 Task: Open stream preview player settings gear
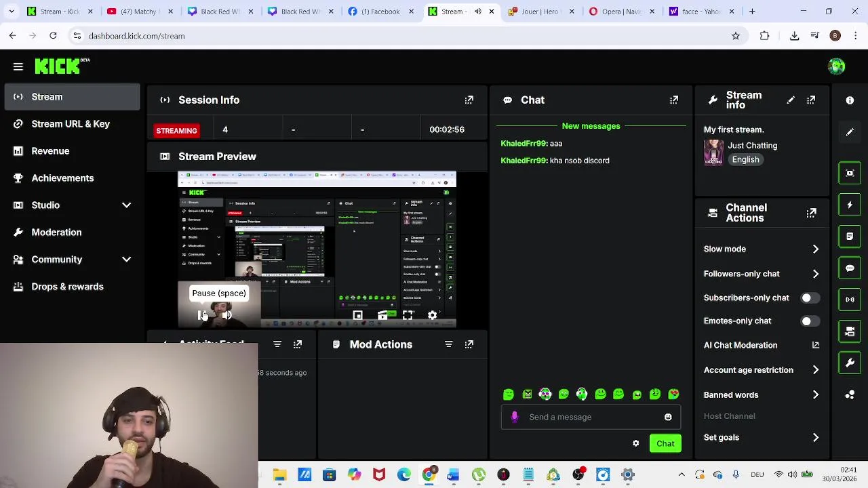pyautogui.click(x=432, y=315)
